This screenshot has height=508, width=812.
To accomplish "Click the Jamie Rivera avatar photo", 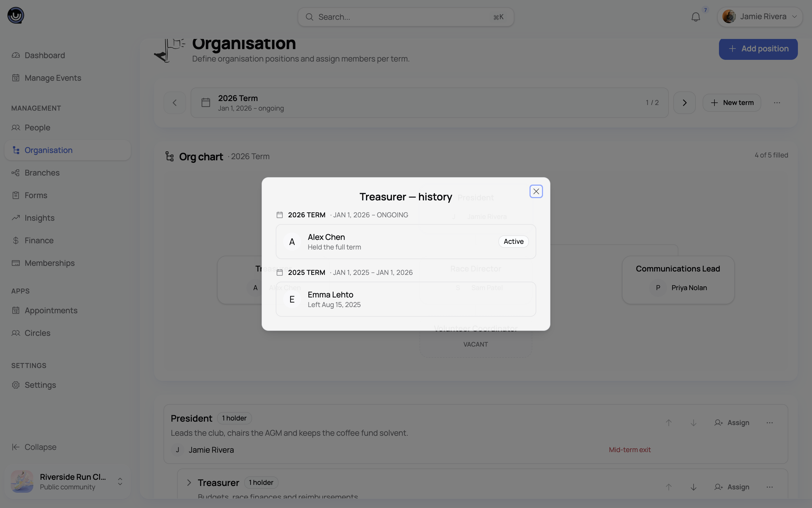I will point(729,16).
